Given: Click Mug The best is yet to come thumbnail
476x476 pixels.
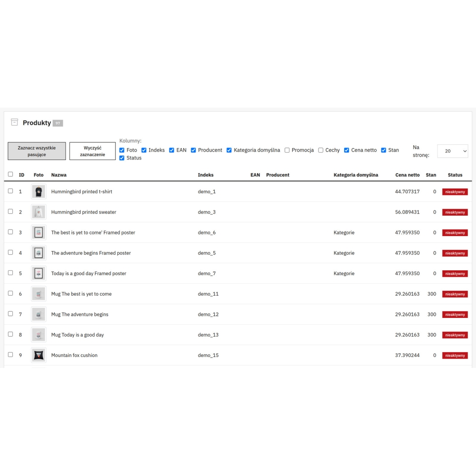Looking at the screenshot, I should (x=39, y=294).
